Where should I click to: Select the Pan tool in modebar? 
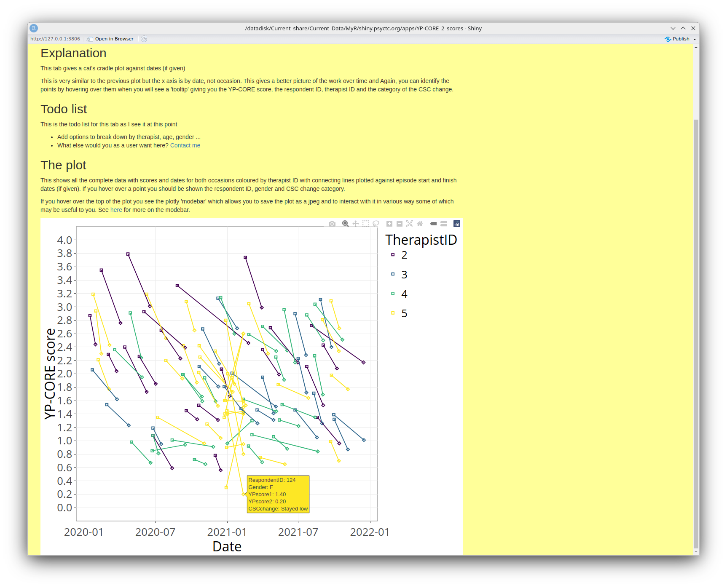(x=356, y=224)
